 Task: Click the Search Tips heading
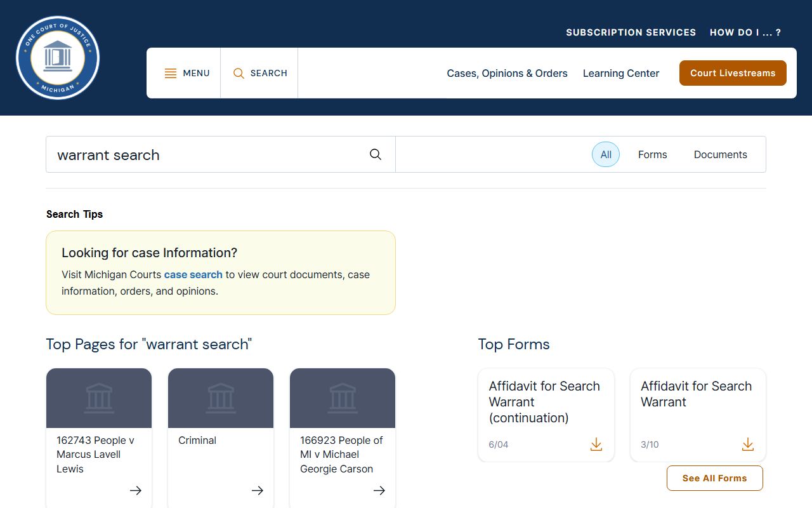click(74, 214)
